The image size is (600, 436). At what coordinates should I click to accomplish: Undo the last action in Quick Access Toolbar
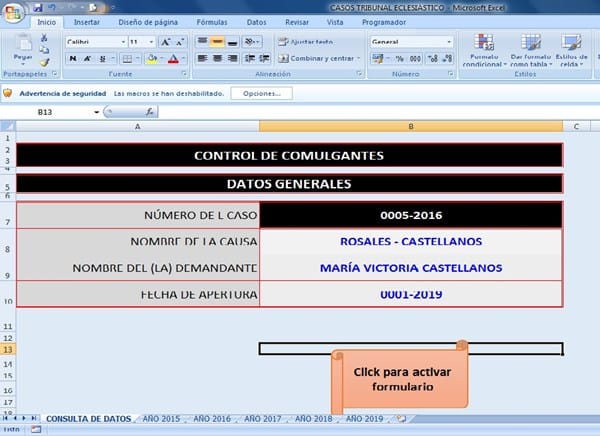coord(52,7)
